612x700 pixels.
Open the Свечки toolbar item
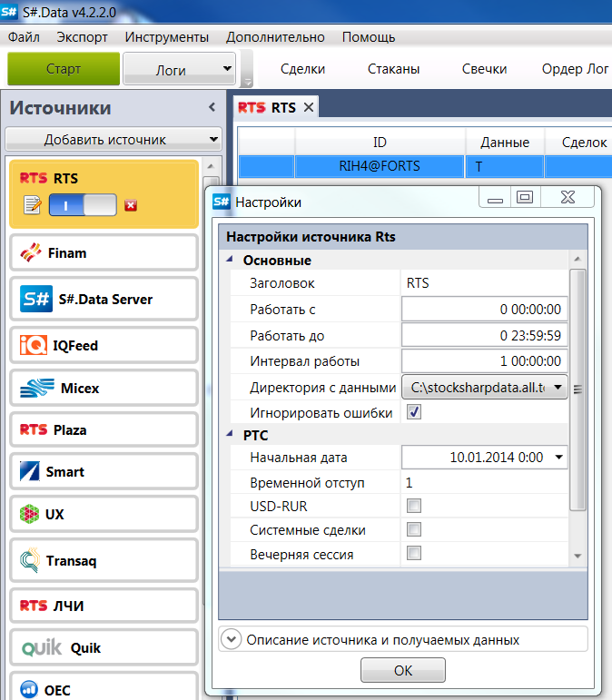pyautogui.click(x=484, y=69)
